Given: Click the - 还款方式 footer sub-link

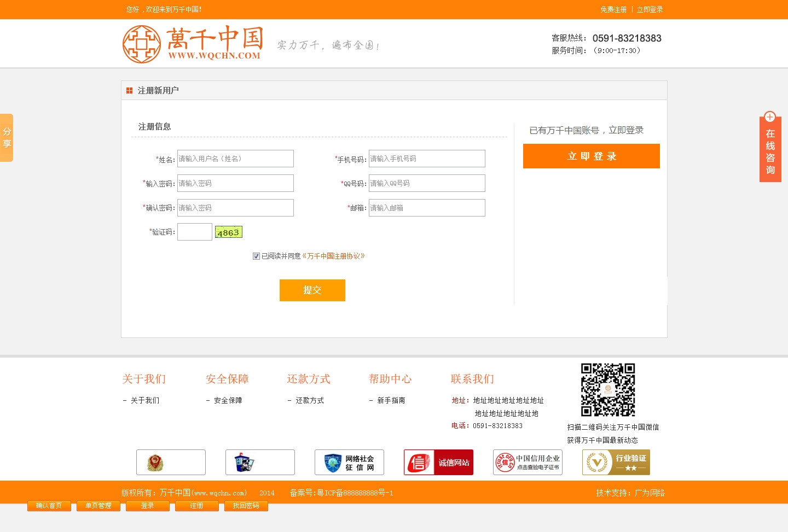Looking at the screenshot, I should (306, 400).
